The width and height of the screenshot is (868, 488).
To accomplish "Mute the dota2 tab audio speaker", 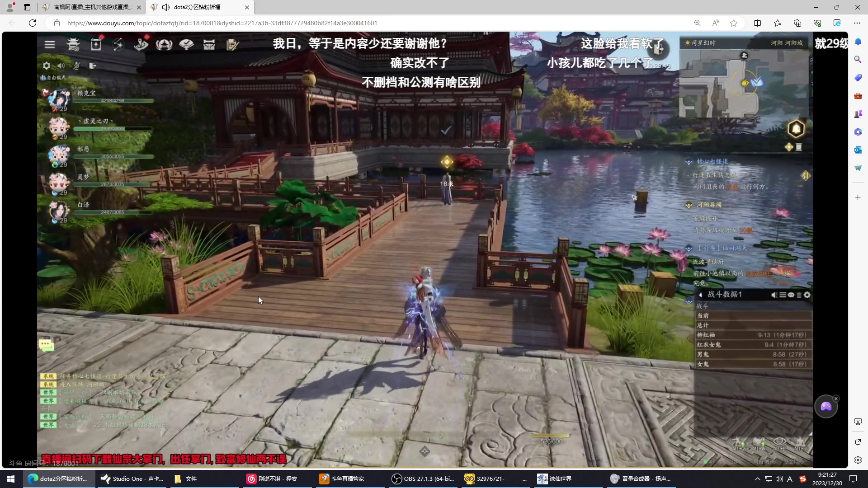I will (x=166, y=7).
